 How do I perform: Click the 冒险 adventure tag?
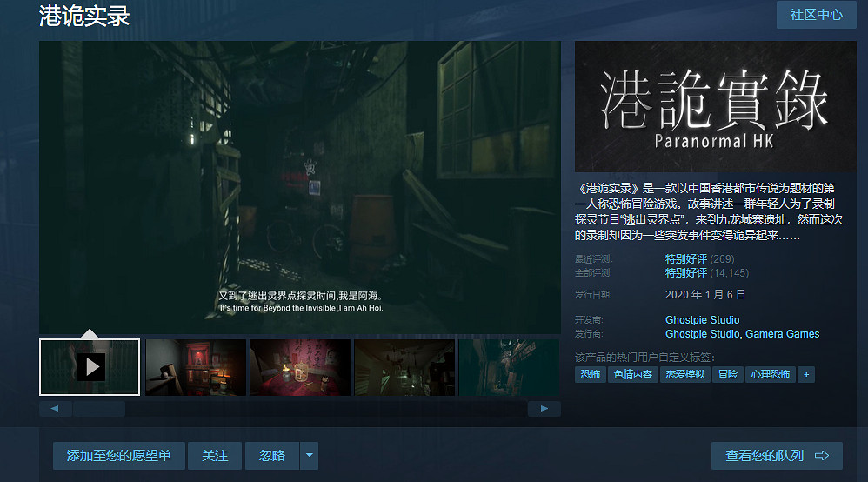click(x=727, y=374)
